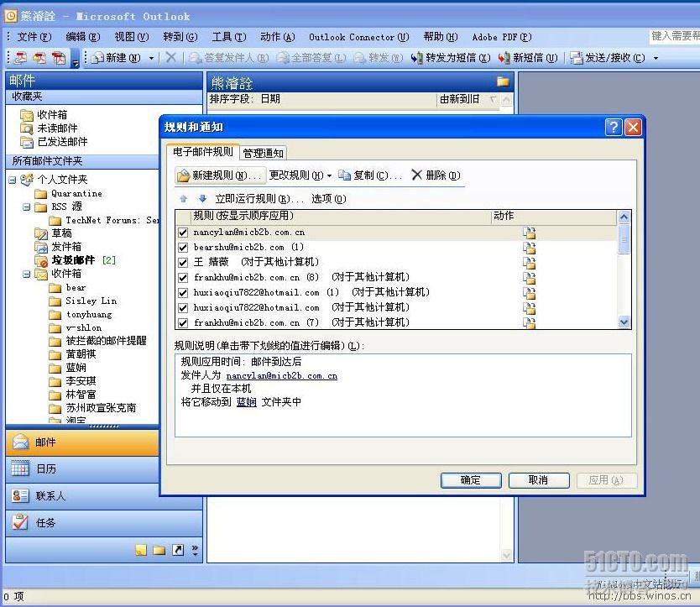
Task: Collapse the Inbox tree node
Action: (x=27, y=274)
